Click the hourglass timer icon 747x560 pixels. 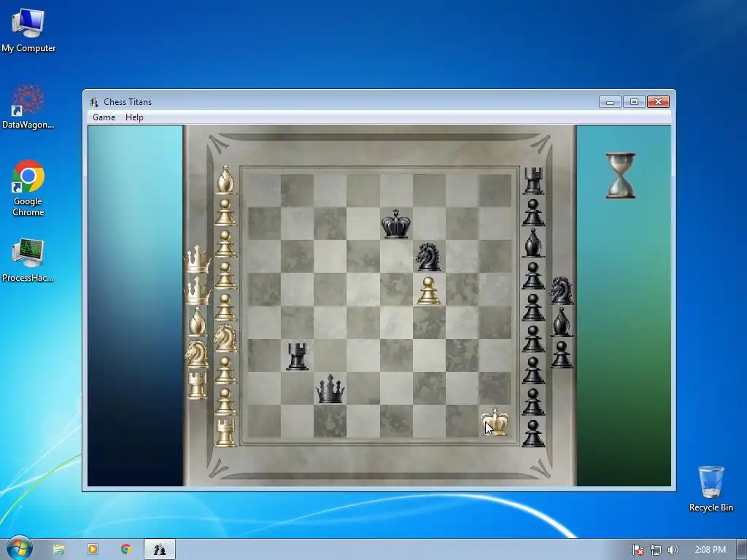coord(620,175)
